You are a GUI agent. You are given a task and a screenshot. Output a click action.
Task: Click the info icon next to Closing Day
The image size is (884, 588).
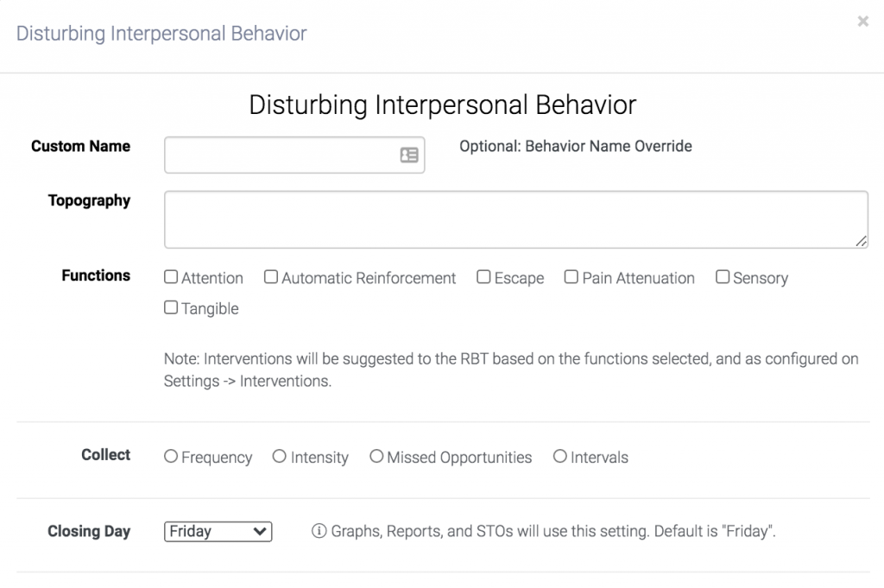click(319, 531)
